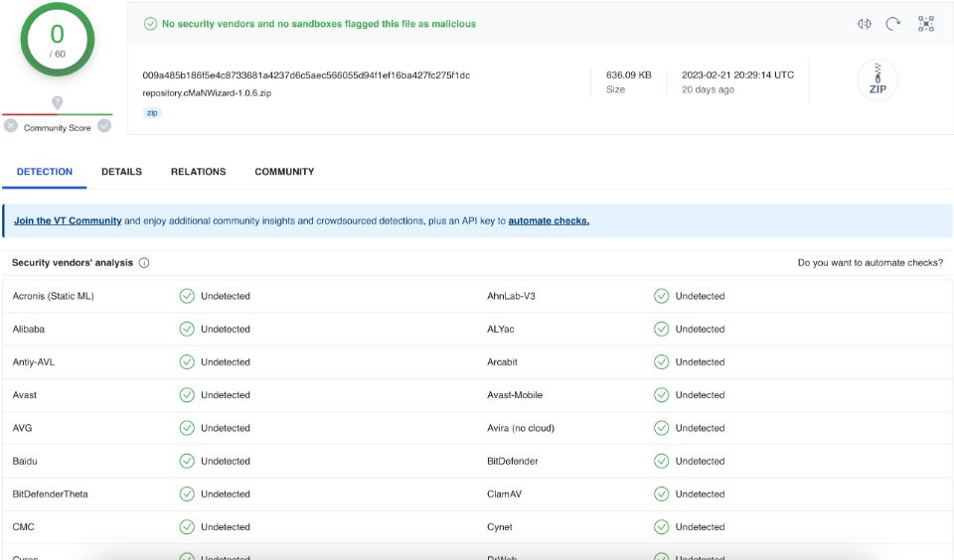The image size is (954, 560).
Task: Click CMC undetected check icon
Action: (x=187, y=526)
